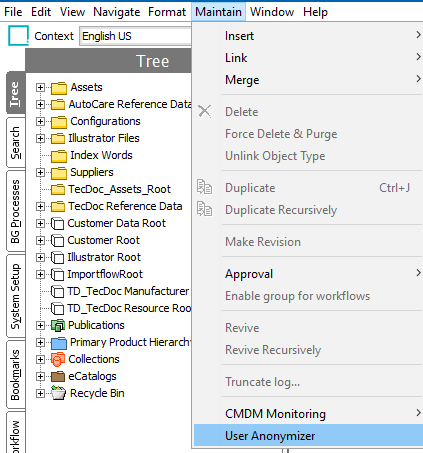The height and width of the screenshot is (453, 423).
Task: Select the Publications green icon
Action: [x=58, y=325]
